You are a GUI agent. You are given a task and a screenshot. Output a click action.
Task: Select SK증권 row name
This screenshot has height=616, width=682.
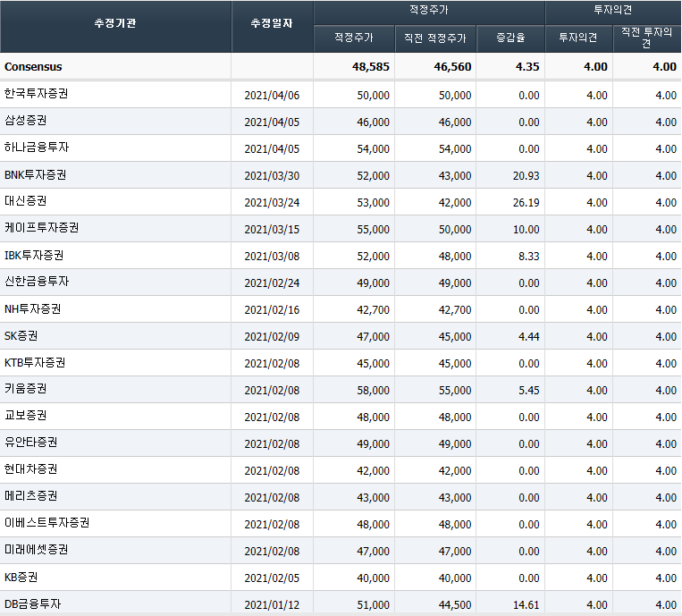click(x=21, y=335)
